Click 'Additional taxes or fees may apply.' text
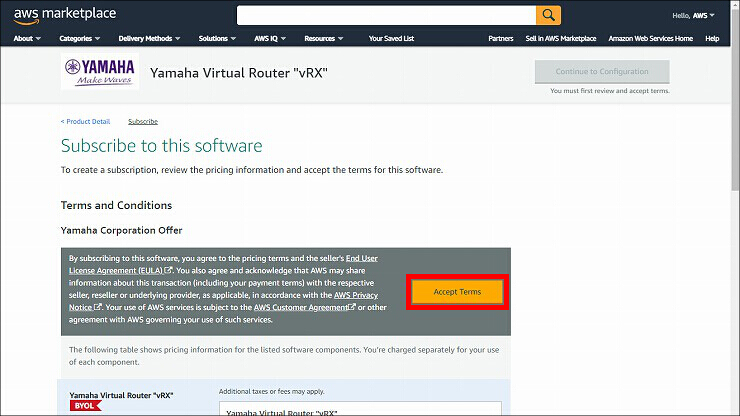Viewport: 740px width, 416px height. click(x=271, y=391)
